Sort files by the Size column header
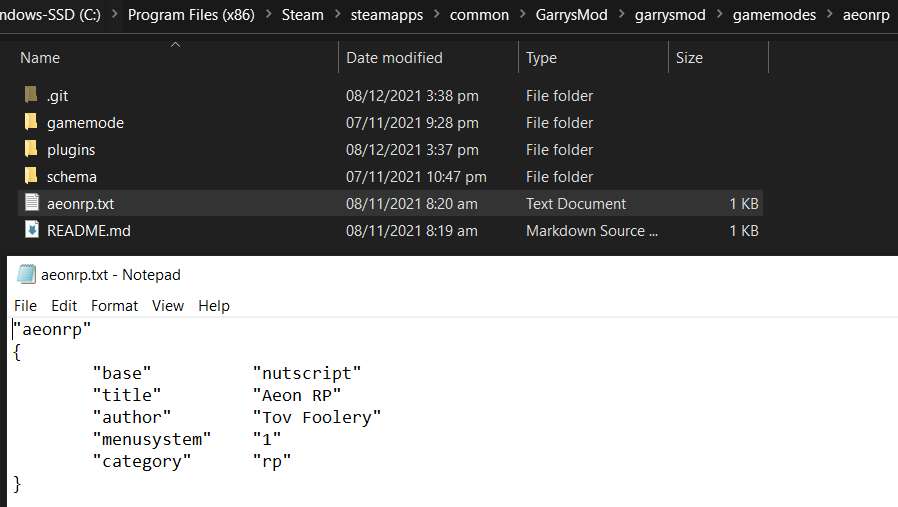This screenshot has width=898, height=507. [689, 58]
